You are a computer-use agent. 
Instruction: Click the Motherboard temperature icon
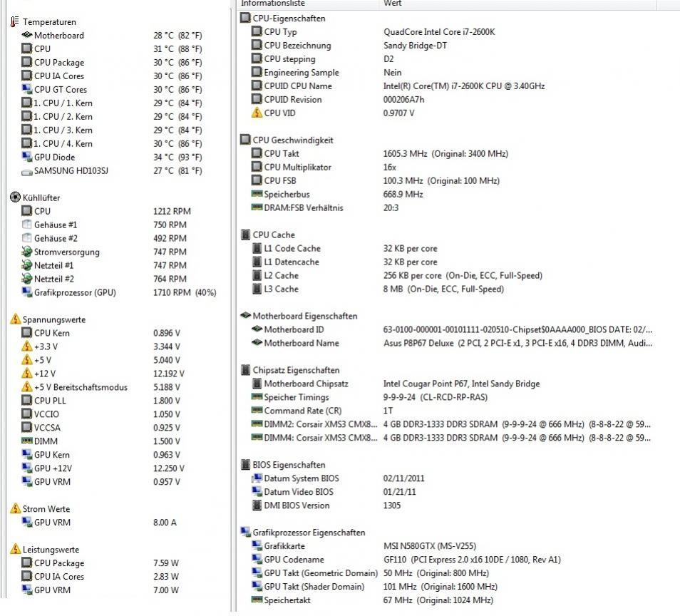[27, 35]
